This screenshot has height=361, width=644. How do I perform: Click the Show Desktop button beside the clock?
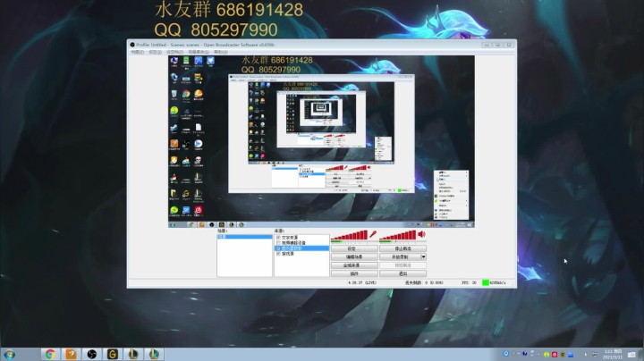point(640,354)
